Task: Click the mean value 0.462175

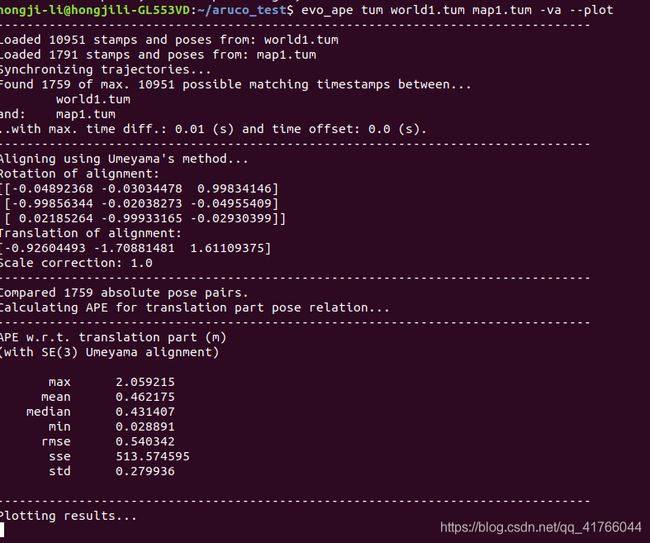Action: click(x=145, y=397)
